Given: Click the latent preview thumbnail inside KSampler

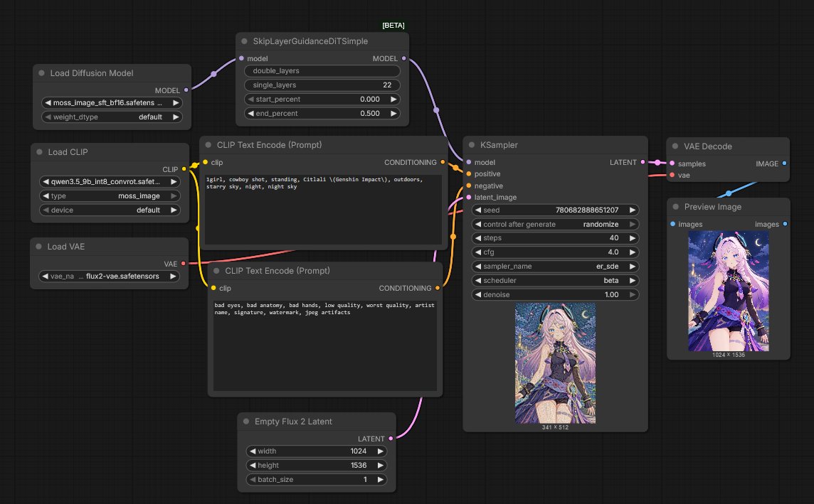Looking at the screenshot, I should click(x=555, y=363).
